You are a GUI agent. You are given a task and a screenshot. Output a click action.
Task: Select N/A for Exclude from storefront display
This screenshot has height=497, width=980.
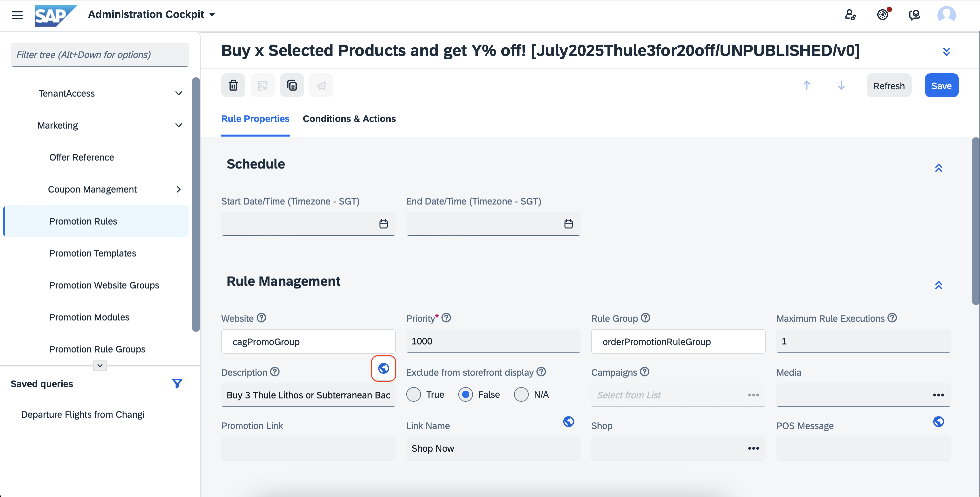521,394
